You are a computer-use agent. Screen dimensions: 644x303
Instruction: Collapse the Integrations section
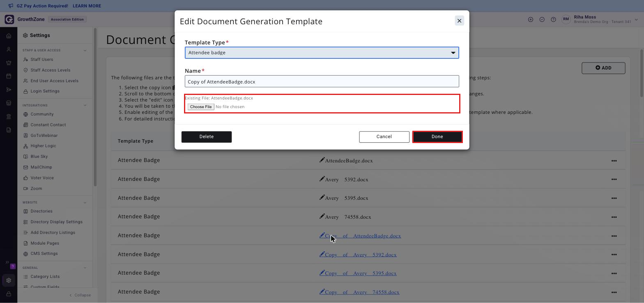85,105
